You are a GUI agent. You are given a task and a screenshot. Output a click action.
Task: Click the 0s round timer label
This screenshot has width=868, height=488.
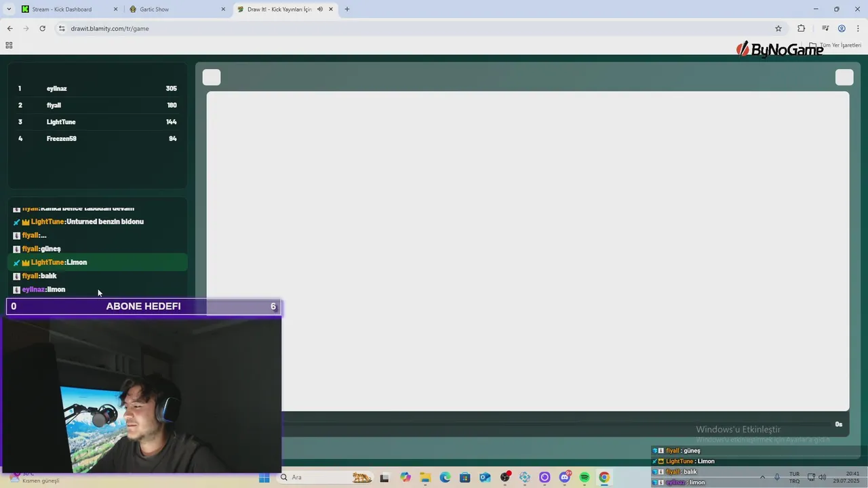coord(839,424)
